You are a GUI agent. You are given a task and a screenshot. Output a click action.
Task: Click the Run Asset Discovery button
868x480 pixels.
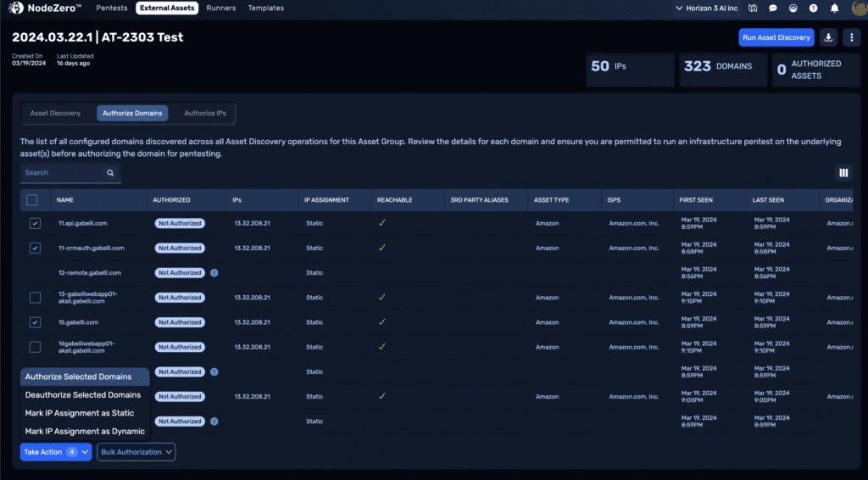point(776,37)
